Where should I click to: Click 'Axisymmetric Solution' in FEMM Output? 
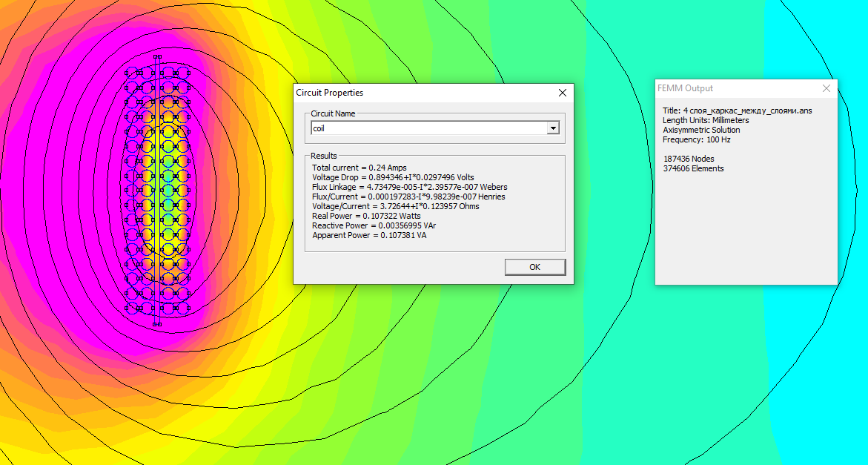pyautogui.click(x=701, y=130)
